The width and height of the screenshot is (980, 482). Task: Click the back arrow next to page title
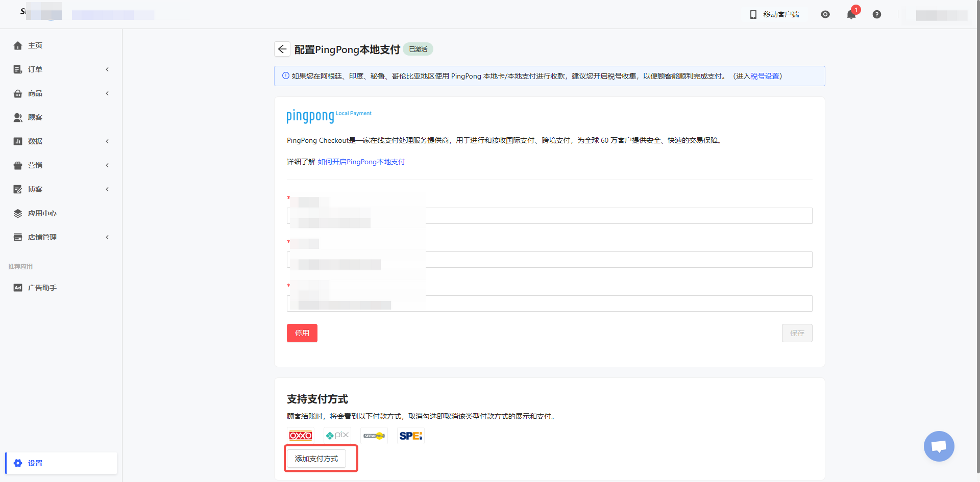tap(282, 49)
